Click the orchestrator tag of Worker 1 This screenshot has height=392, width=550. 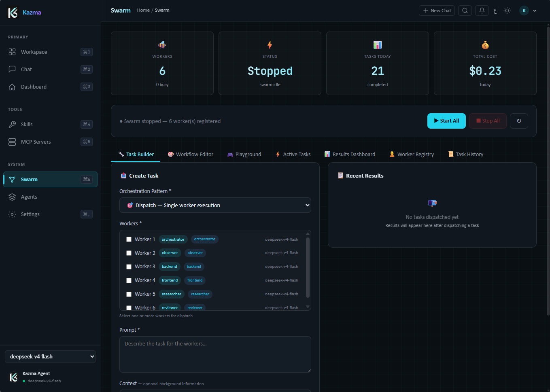click(173, 239)
